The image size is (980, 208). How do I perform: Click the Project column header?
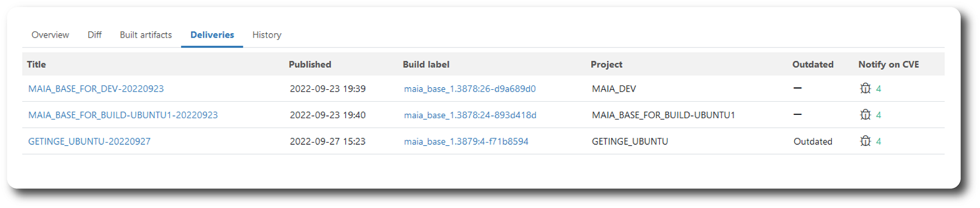click(607, 64)
